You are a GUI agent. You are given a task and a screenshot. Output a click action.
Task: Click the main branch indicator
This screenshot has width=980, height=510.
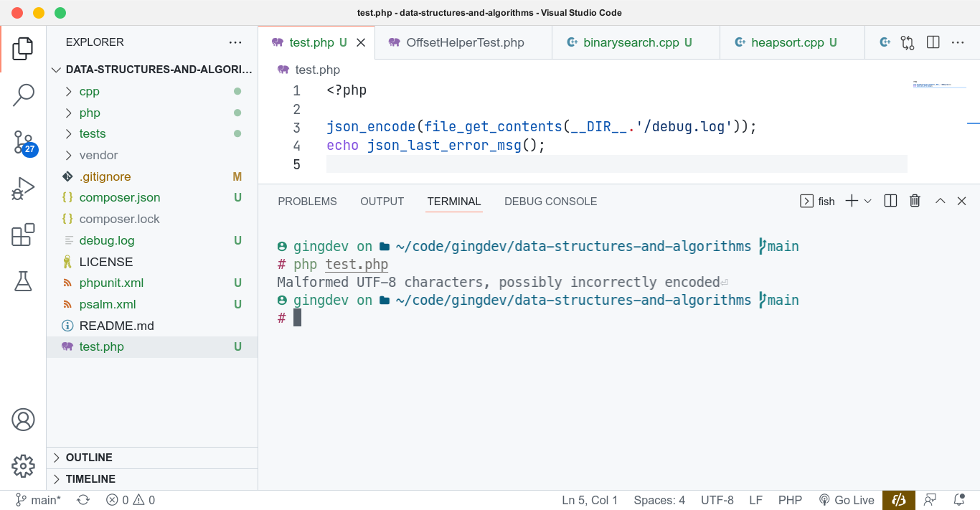click(37, 500)
